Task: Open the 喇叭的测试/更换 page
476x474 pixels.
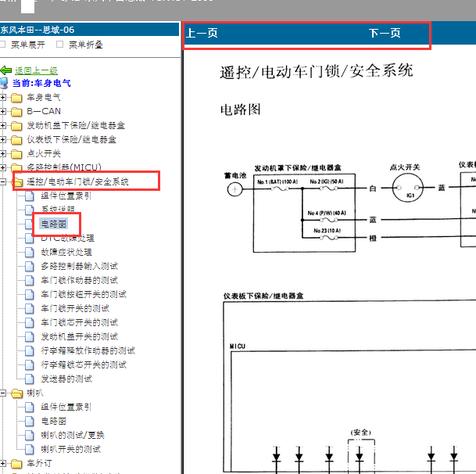Action: click(x=73, y=435)
